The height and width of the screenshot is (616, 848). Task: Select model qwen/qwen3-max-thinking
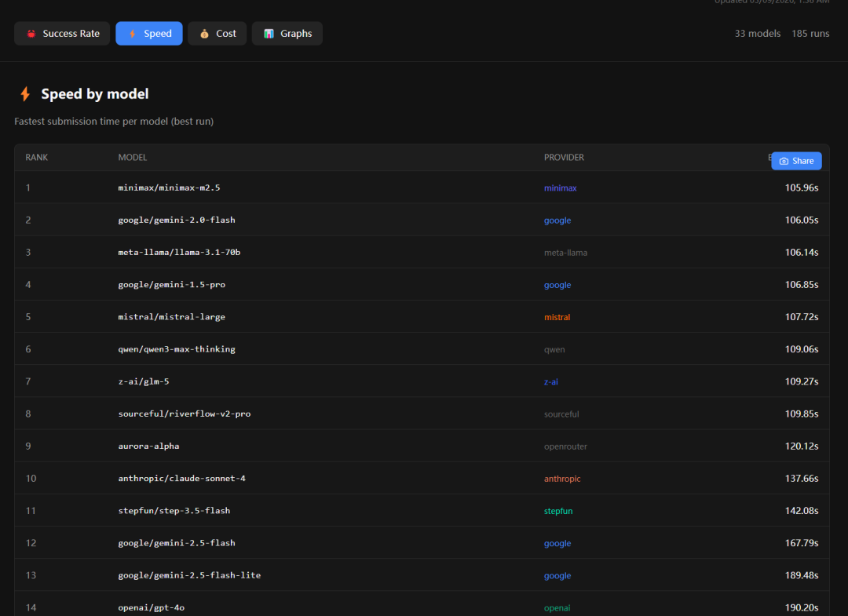tap(177, 349)
